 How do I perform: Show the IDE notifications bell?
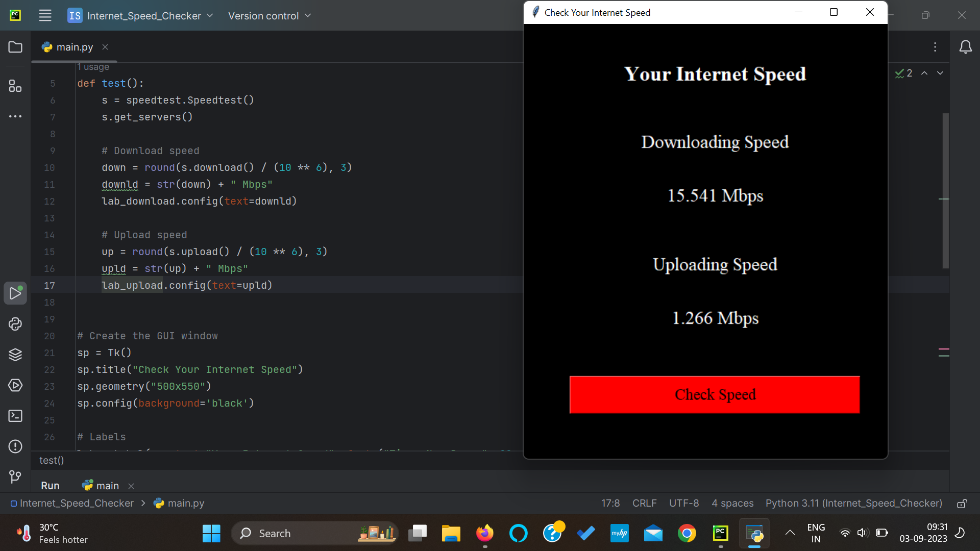click(965, 47)
